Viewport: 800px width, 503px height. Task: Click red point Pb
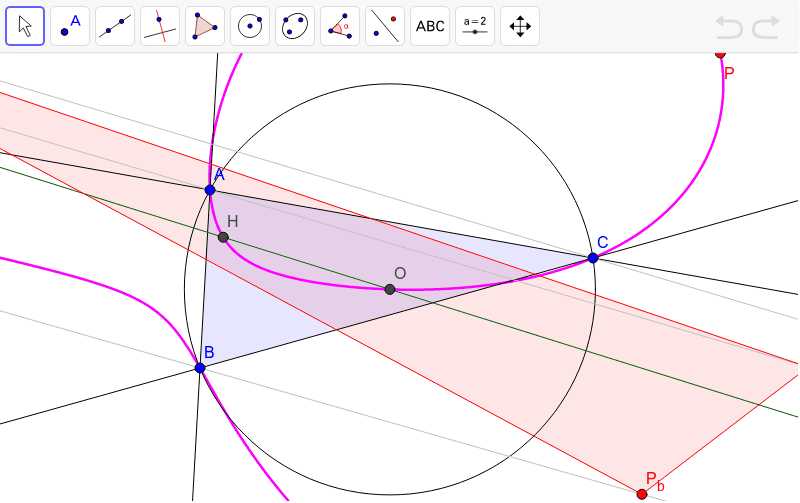coord(642,494)
